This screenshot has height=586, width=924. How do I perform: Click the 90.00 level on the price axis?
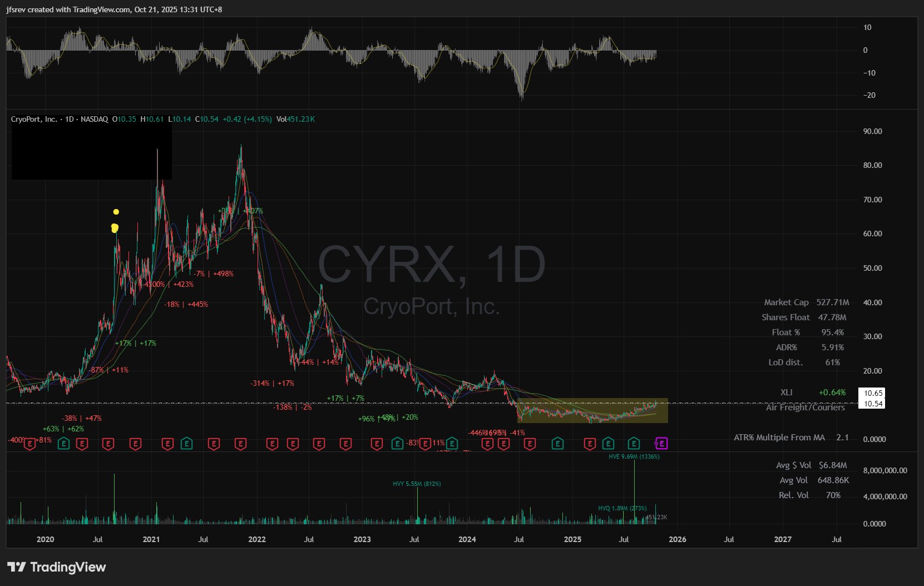872,131
